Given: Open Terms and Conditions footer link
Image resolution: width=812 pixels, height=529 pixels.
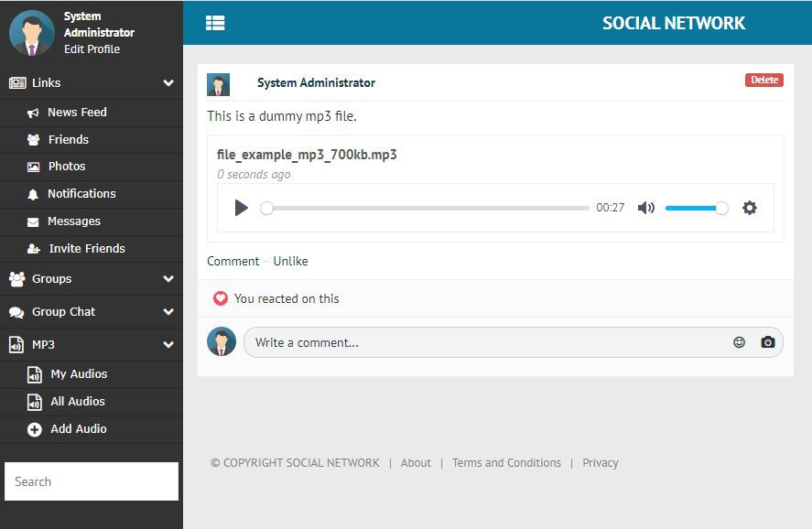Looking at the screenshot, I should pos(506,463).
